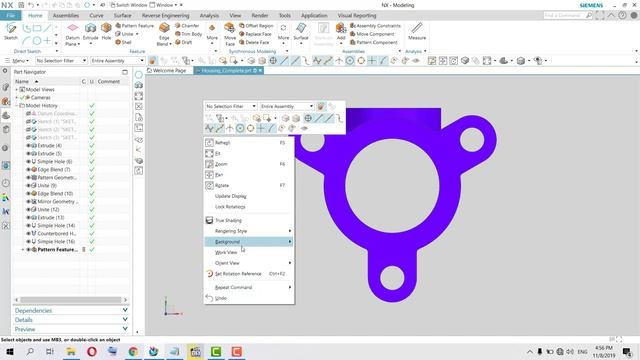The image size is (640, 360).
Task: Choose Rendering Style in context menu
Action: click(249, 231)
